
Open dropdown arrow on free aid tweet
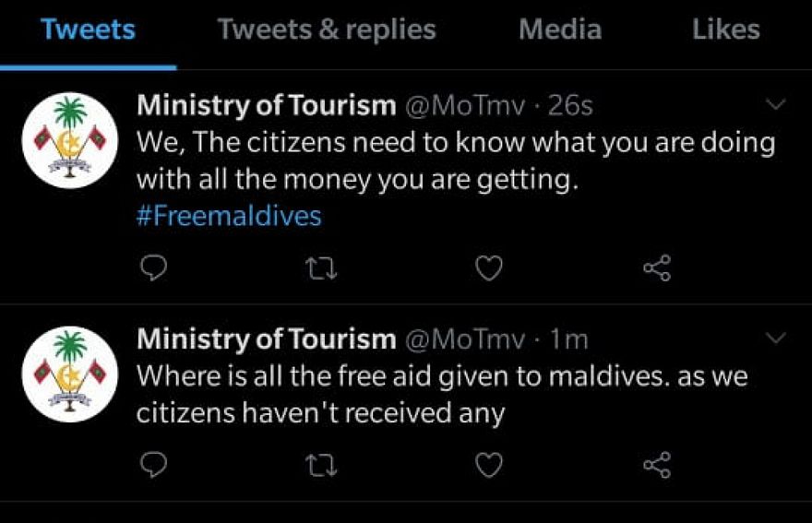pyautogui.click(x=777, y=339)
